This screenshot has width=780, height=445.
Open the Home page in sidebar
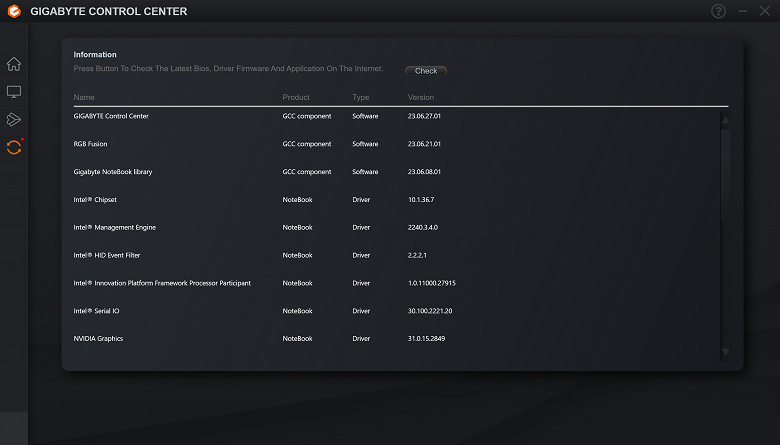14,64
